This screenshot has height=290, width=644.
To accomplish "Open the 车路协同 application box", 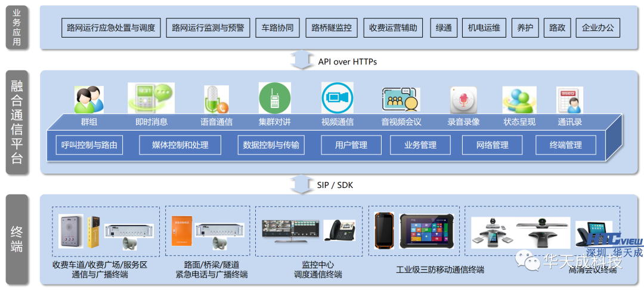I will coord(277,28).
